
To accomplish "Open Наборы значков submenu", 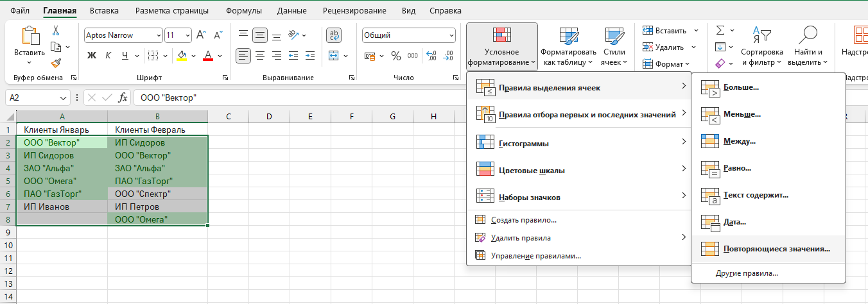I will [x=580, y=197].
